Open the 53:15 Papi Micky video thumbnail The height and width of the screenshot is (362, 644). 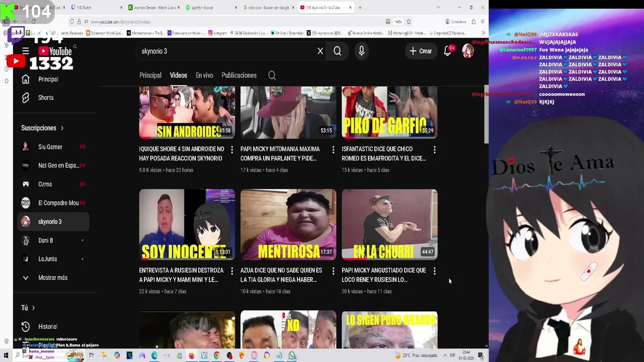coord(288,112)
